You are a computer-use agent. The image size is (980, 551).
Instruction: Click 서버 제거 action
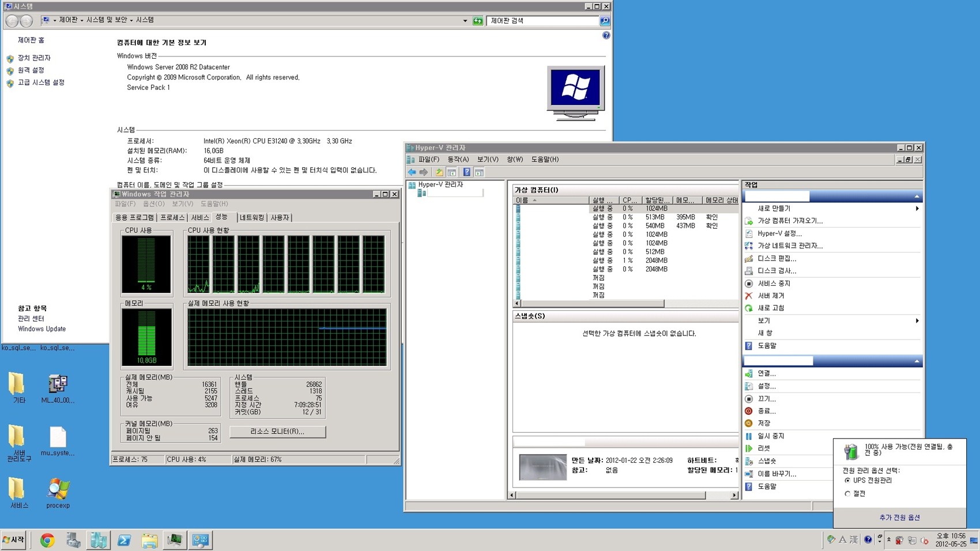pyautogui.click(x=771, y=296)
